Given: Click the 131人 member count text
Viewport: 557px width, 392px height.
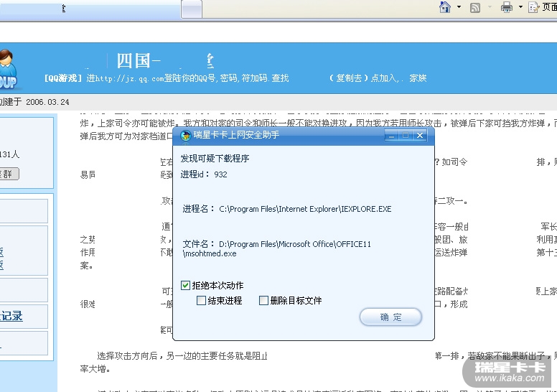Looking at the screenshot, I should [9, 154].
